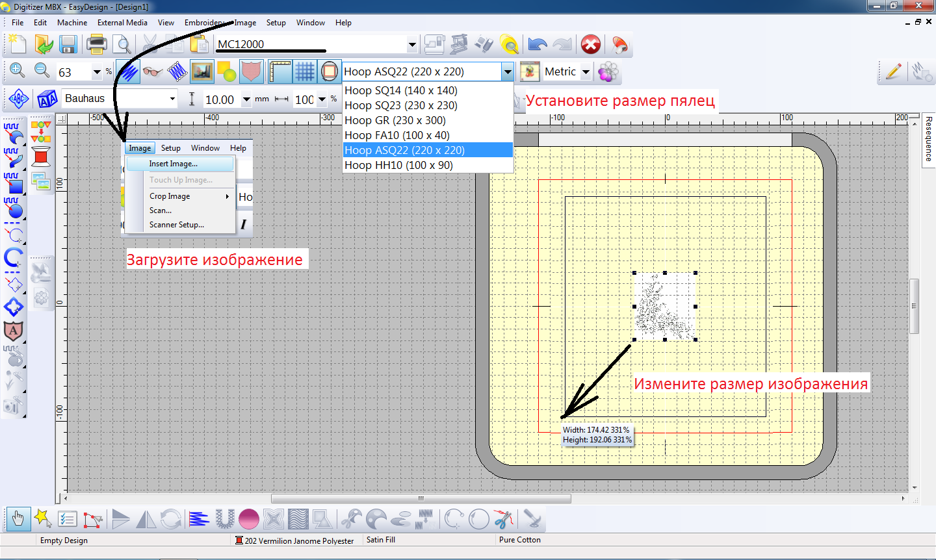Expand the Bauhaus font dropdown

click(x=172, y=99)
